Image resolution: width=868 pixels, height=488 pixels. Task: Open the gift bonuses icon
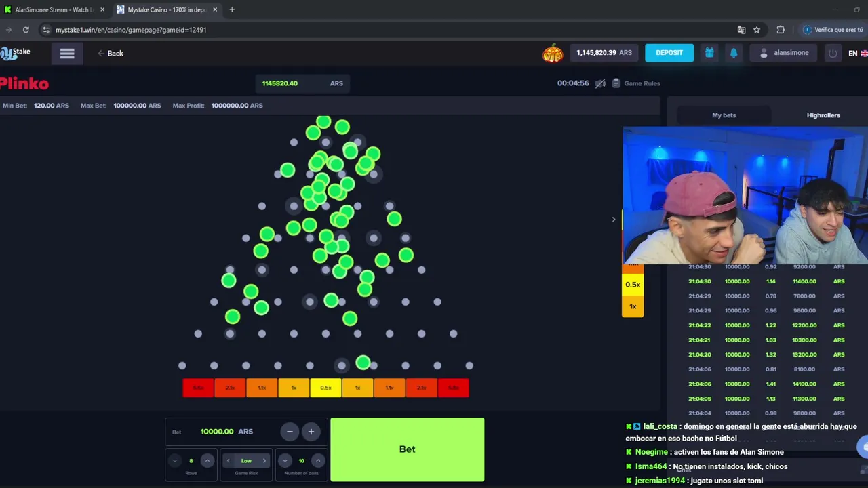pos(709,53)
